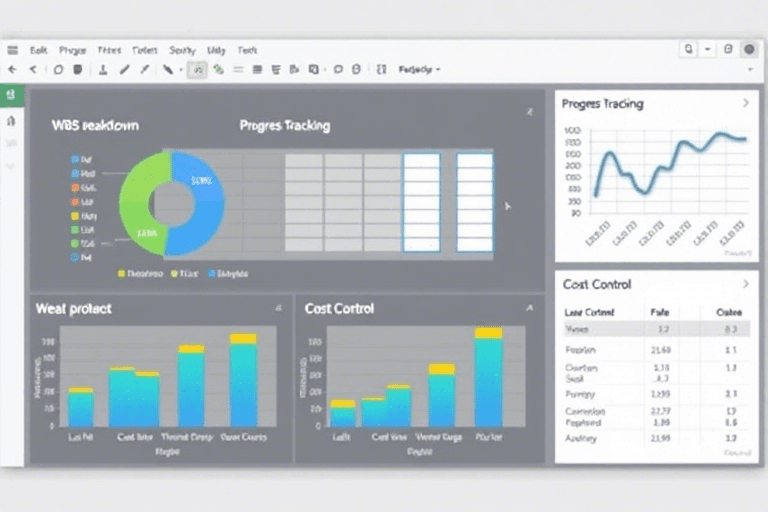Click the hamburger menu icon in the menu bar

[x=12, y=49]
